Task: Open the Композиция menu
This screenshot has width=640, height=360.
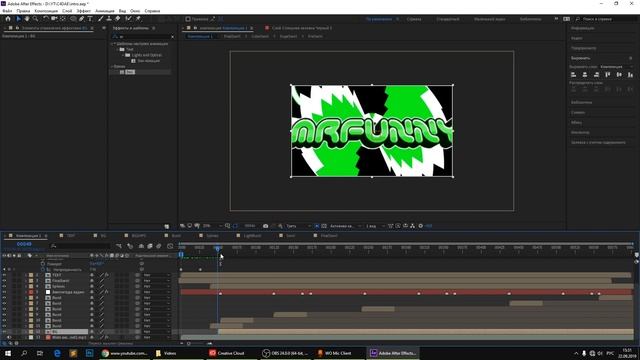Action: tap(46, 11)
